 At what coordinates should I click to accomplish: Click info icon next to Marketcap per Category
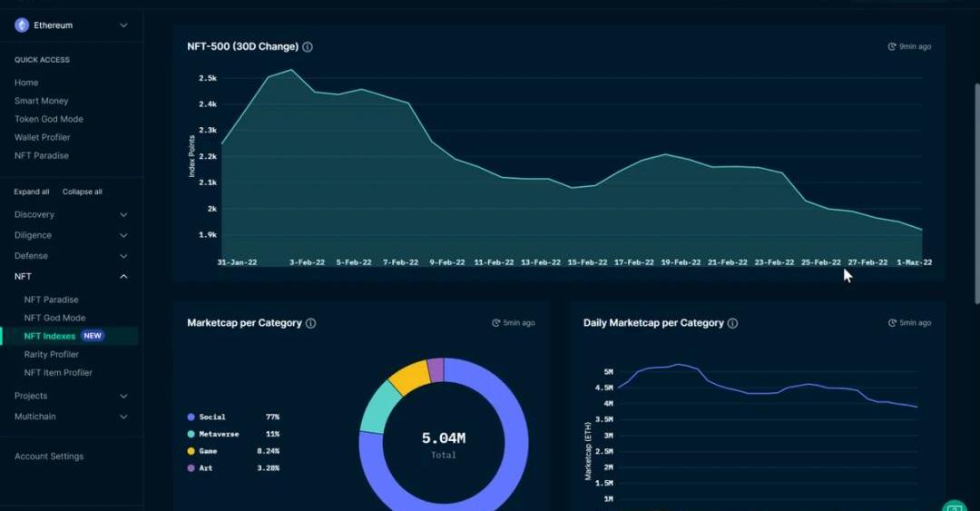(311, 323)
